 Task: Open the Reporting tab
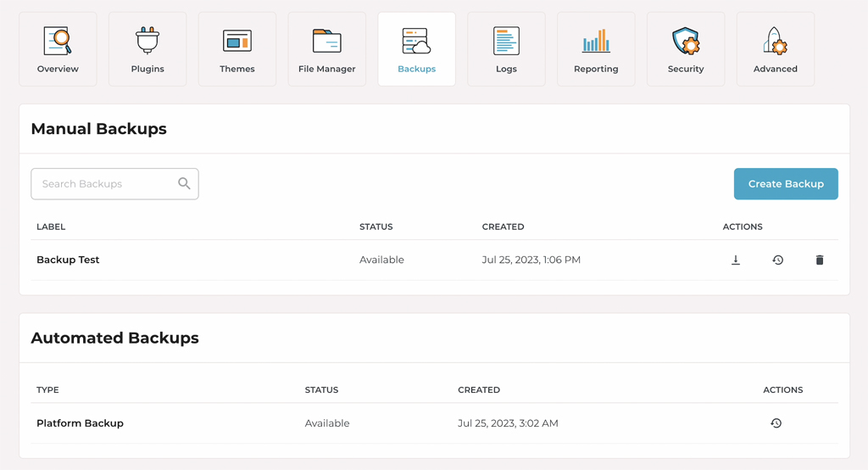(x=596, y=49)
